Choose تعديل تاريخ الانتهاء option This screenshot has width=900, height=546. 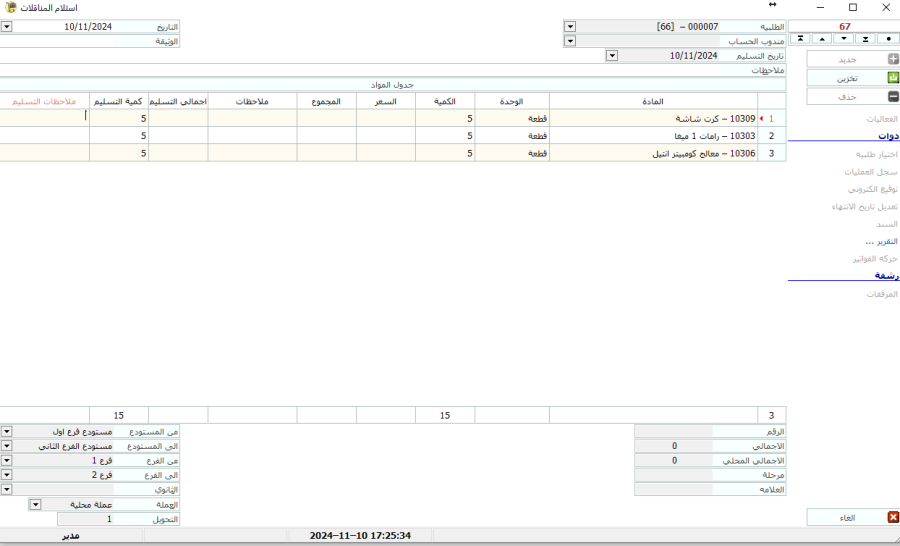865,207
